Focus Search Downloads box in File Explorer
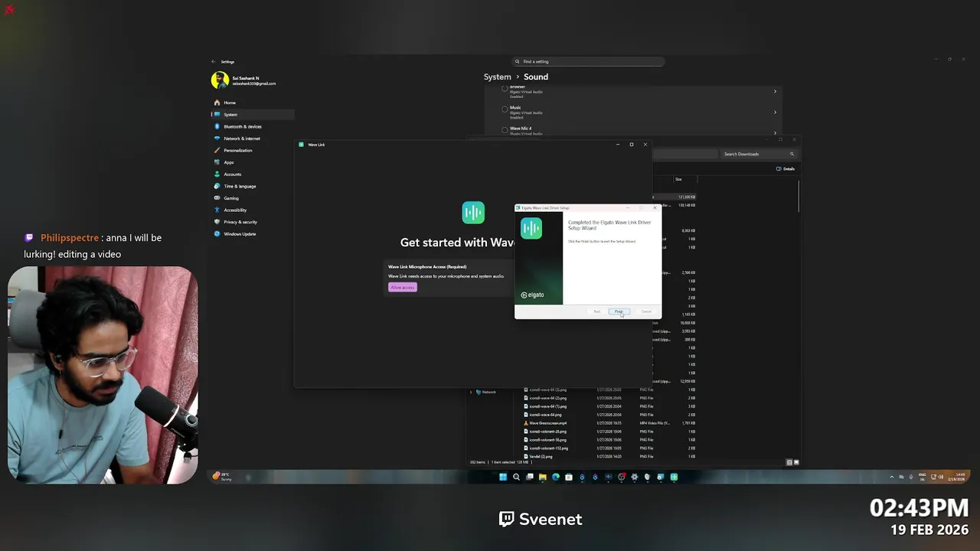The image size is (980, 551). click(x=759, y=154)
